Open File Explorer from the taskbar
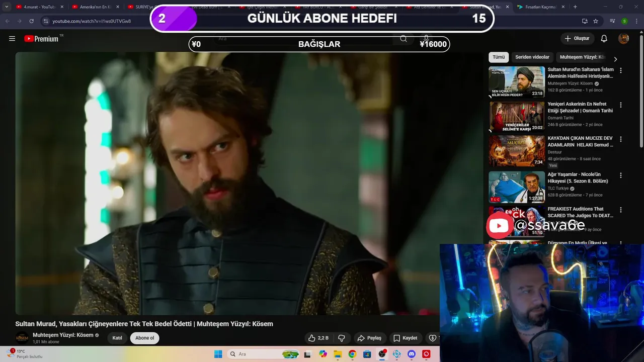 coord(338,354)
